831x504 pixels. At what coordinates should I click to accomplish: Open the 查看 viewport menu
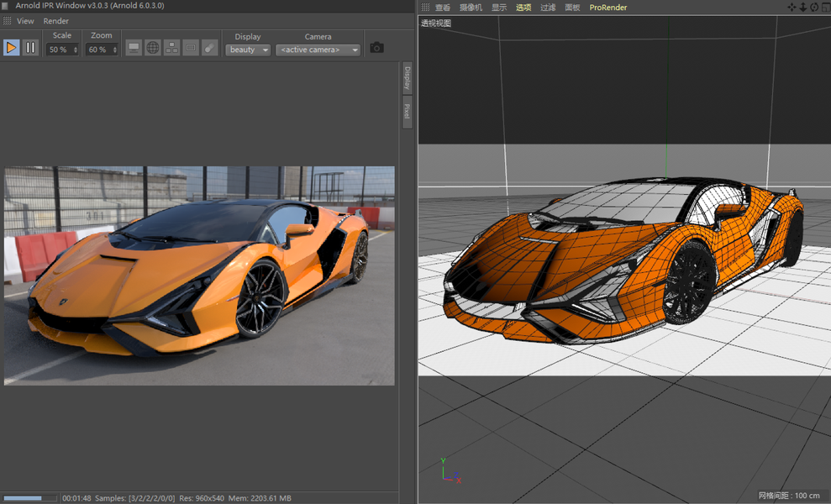(443, 8)
